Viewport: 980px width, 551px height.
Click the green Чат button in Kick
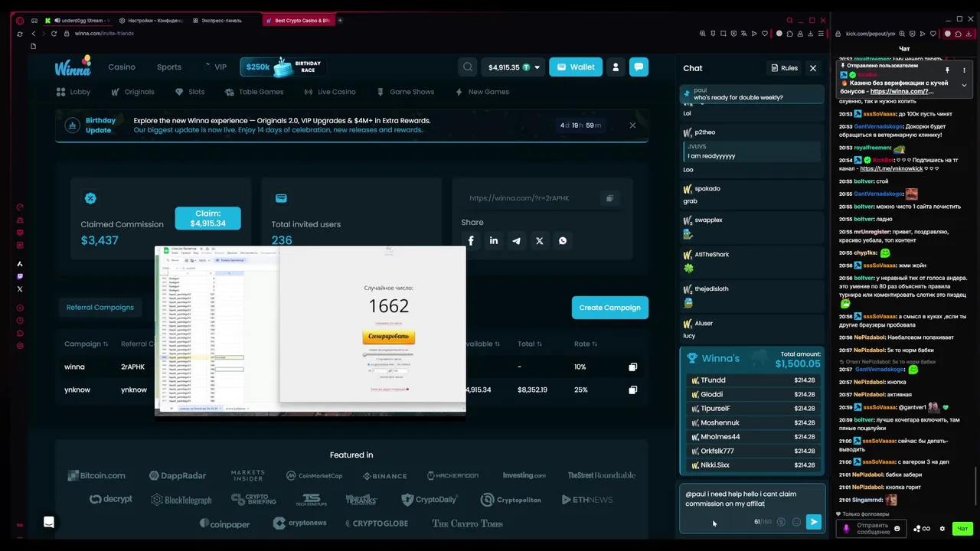[x=962, y=529]
